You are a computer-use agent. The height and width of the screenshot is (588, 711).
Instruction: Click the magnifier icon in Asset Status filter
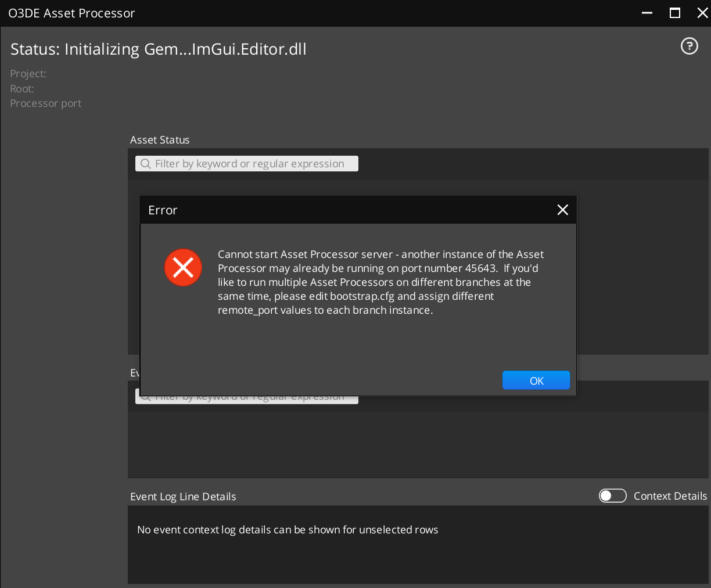click(x=145, y=163)
